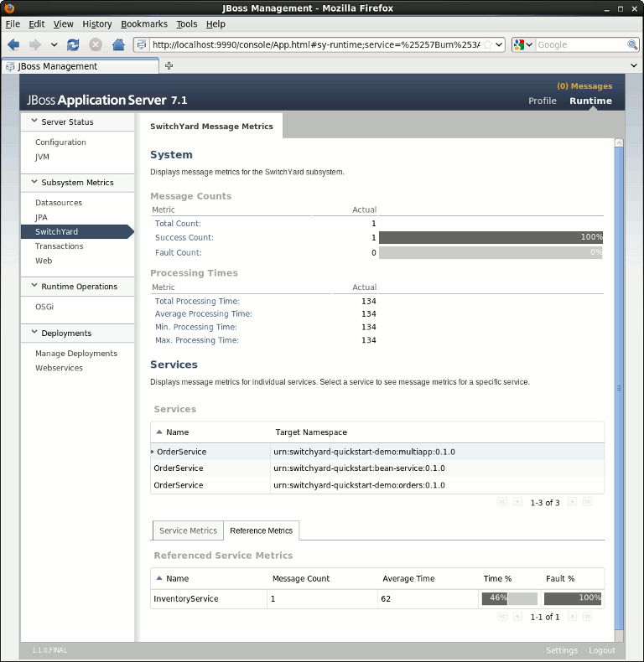The height and width of the screenshot is (662, 644).
Task: Sort referenced metrics by Name arrow
Action: 159,578
